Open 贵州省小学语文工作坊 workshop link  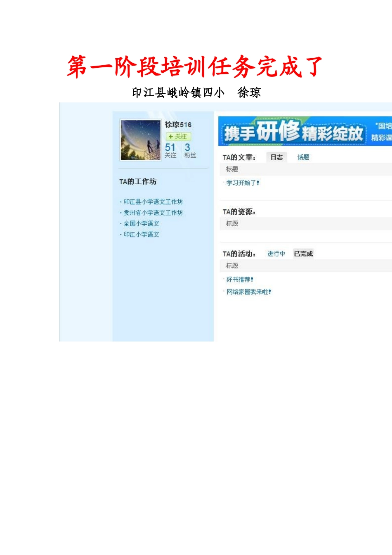(153, 212)
